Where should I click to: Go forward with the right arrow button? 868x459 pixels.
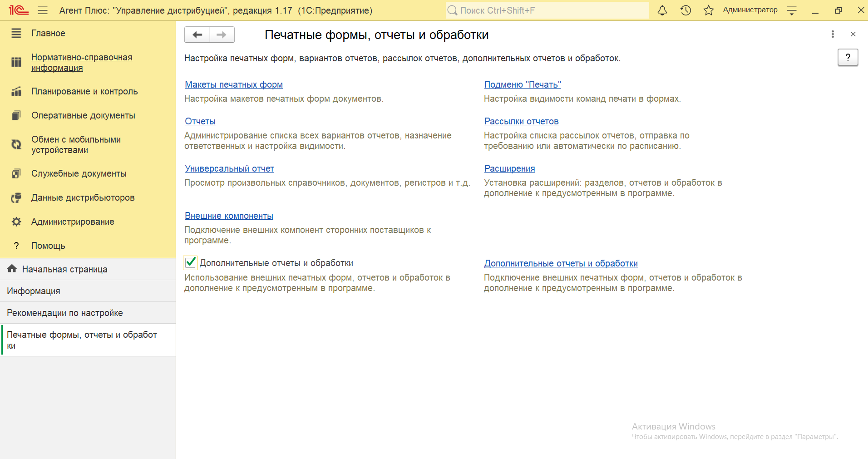[222, 35]
